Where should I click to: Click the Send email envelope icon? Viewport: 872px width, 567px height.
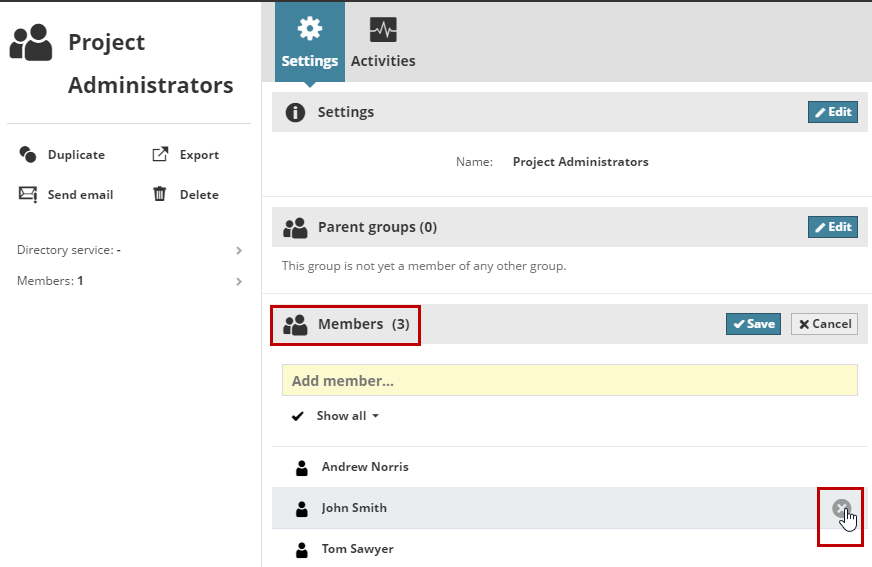[28, 195]
